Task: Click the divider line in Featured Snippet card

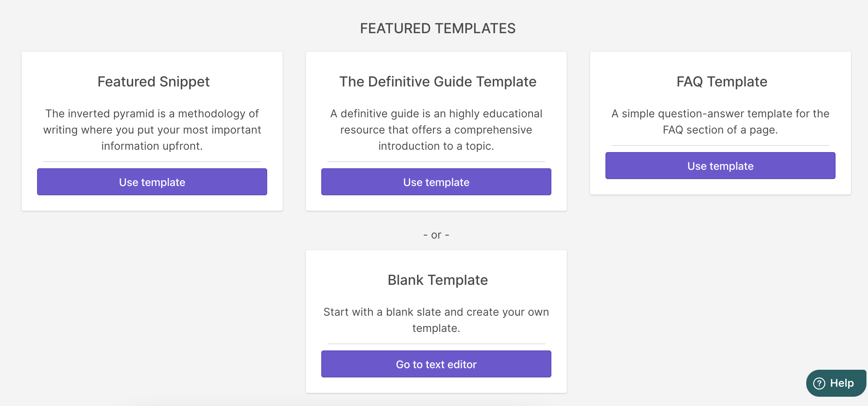Action: coord(152,161)
